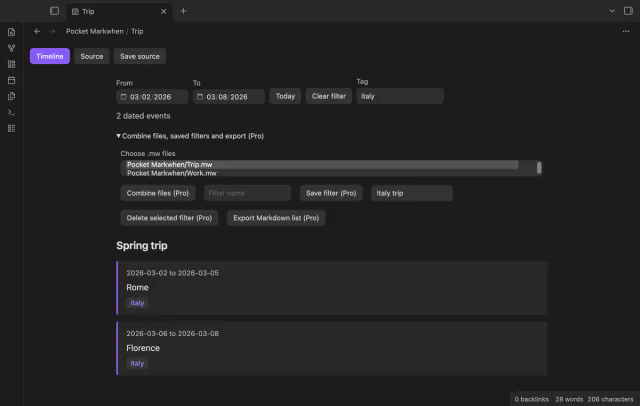Open the more options ellipsis menu
Viewport: 640px width, 406px height.
coord(626,31)
